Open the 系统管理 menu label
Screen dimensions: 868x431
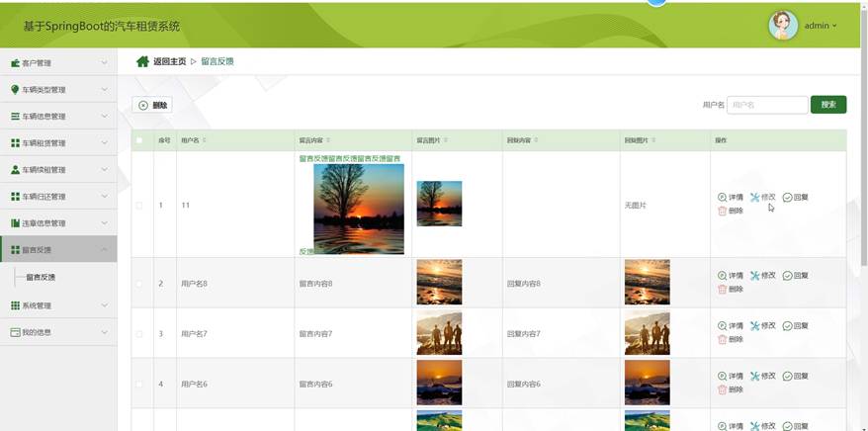pos(37,305)
